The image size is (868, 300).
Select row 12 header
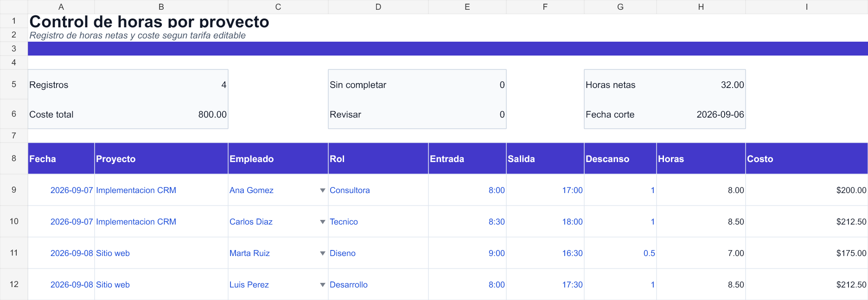[x=14, y=284]
